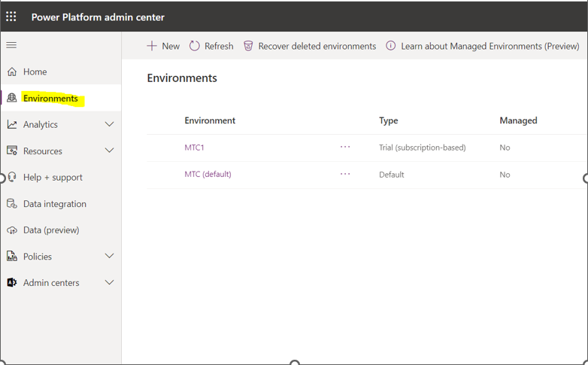Sort by Type column header

point(388,120)
